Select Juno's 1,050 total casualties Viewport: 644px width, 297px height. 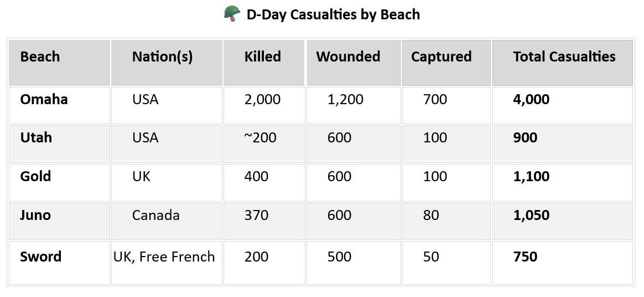(x=531, y=215)
